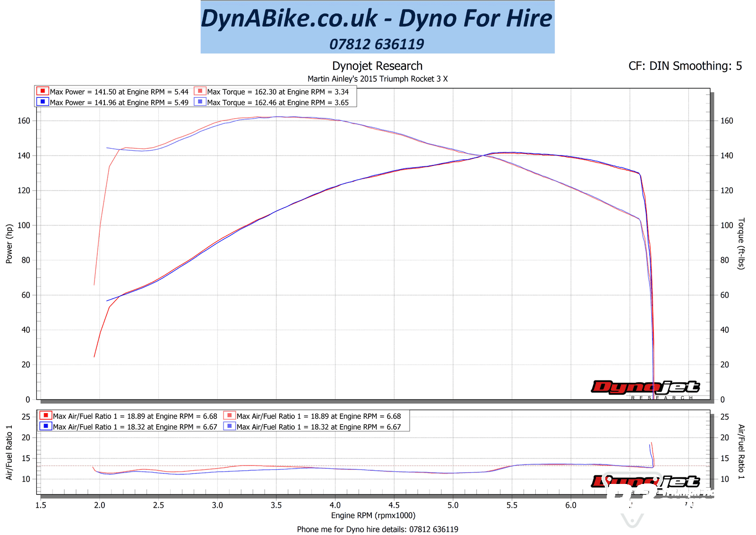Click the light red Max Torque 162.30 swatch
The width and height of the screenshot is (756, 535).
click(200, 91)
